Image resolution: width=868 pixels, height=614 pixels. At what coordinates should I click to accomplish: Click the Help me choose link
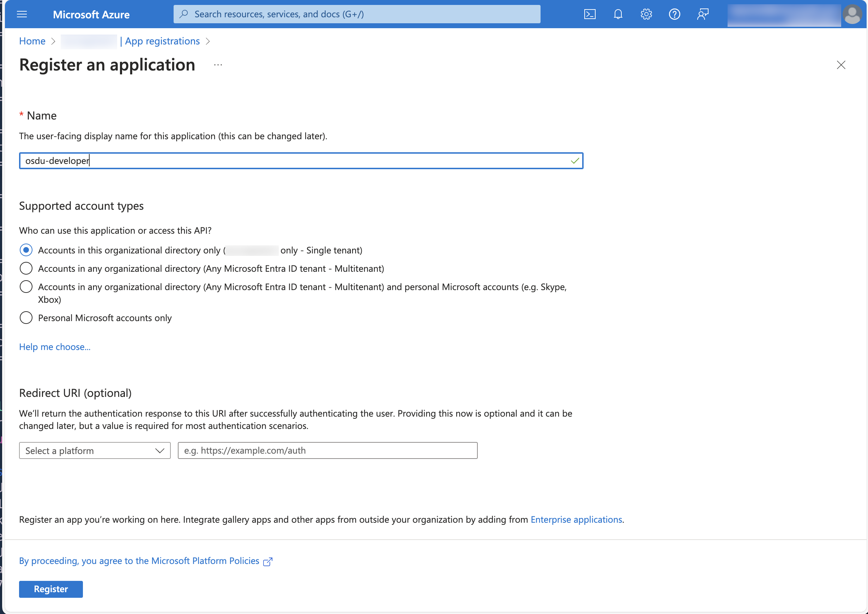pyautogui.click(x=55, y=345)
